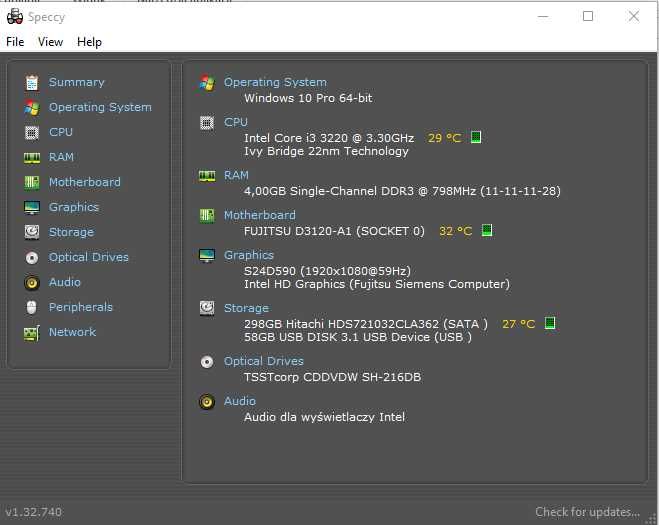Open the File menu
Image resolution: width=659 pixels, height=525 pixels.
[15, 42]
